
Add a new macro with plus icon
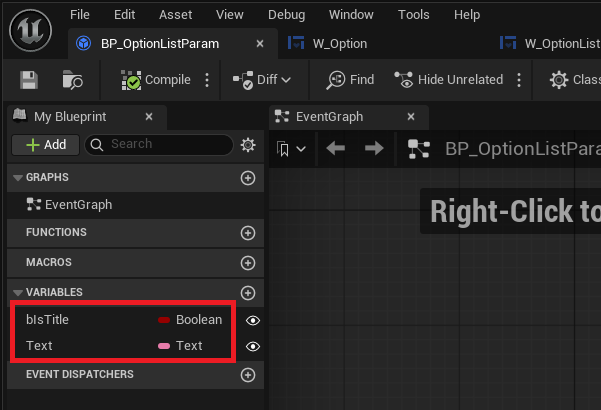[x=248, y=262]
